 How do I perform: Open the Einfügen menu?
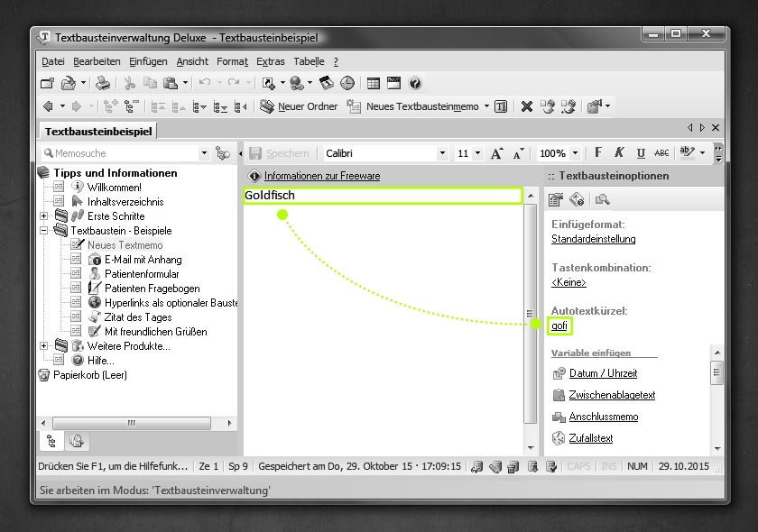coord(148,61)
